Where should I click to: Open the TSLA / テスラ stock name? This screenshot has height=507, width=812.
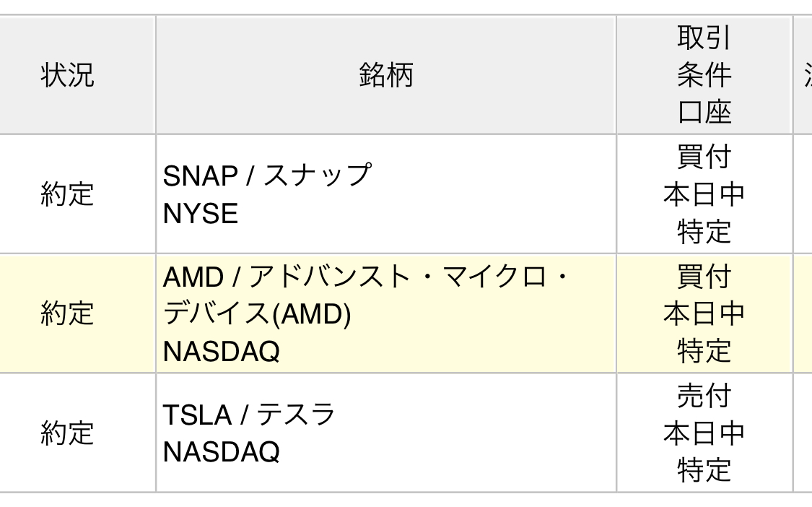(249, 415)
